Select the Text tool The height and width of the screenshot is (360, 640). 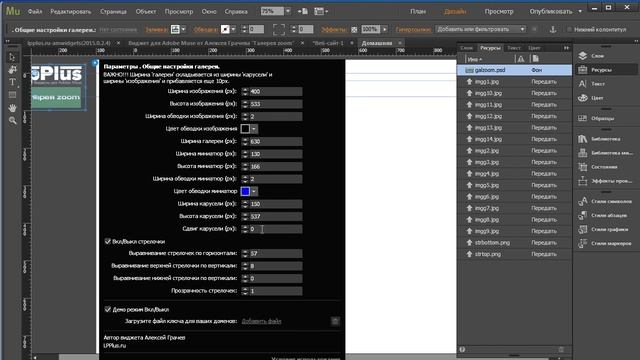point(12,82)
